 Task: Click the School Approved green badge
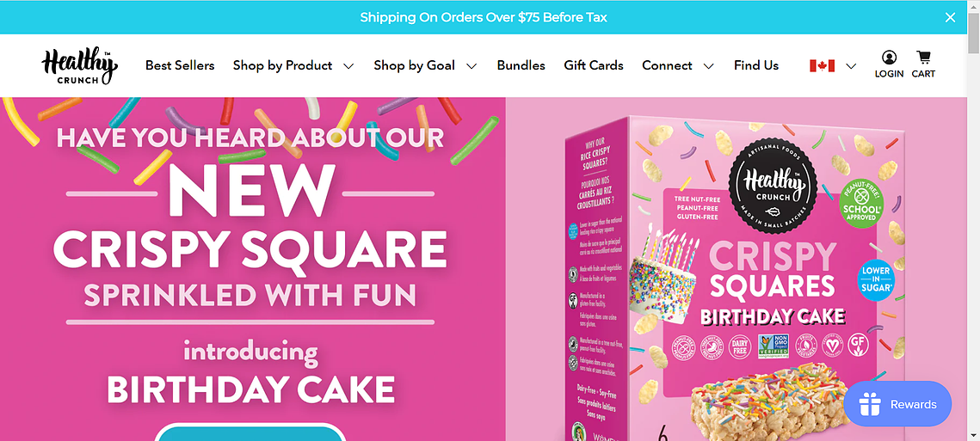(862, 203)
